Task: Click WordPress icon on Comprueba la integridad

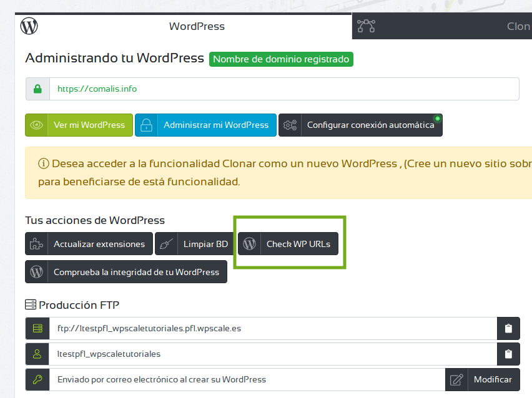Action: tap(36, 272)
